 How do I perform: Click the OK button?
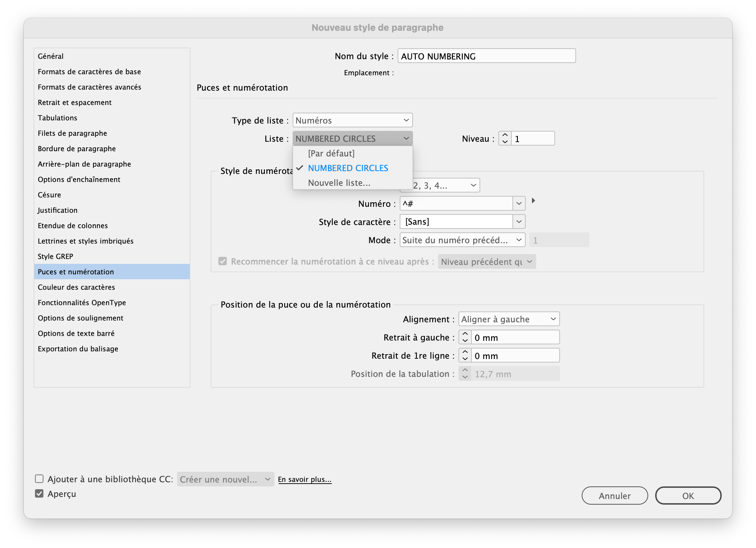(x=688, y=496)
